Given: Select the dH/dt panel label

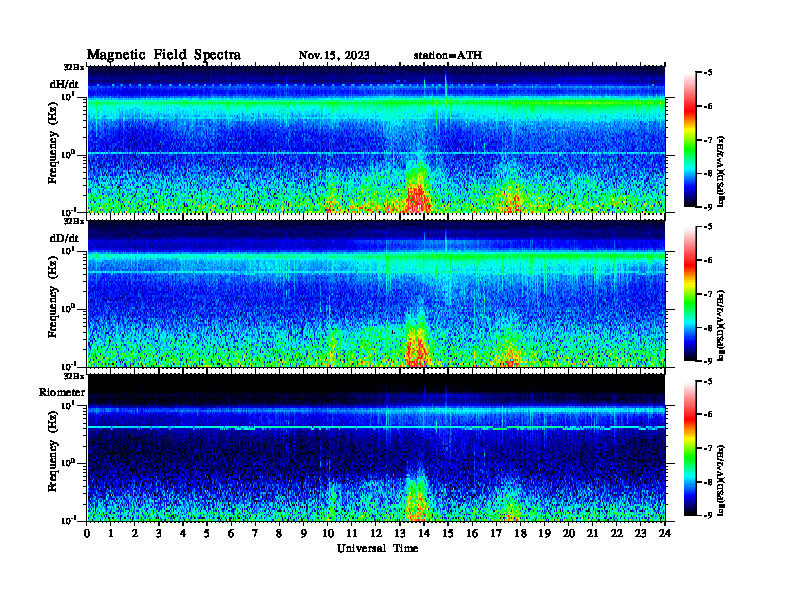Looking at the screenshot, I should pos(64,85).
